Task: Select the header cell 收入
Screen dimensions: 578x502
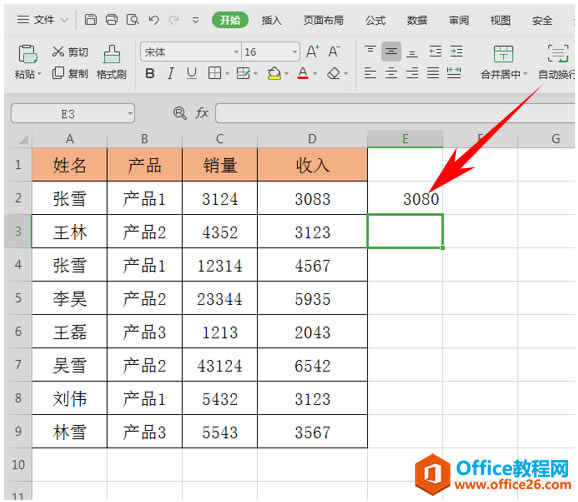Action: click(312, 165)
